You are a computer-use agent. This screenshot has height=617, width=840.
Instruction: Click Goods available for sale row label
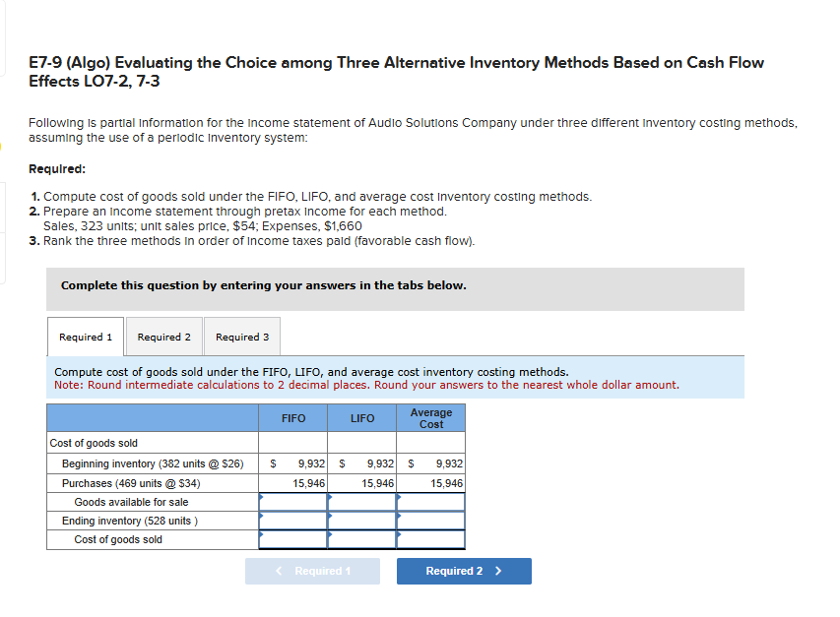[x=131, y=502]
